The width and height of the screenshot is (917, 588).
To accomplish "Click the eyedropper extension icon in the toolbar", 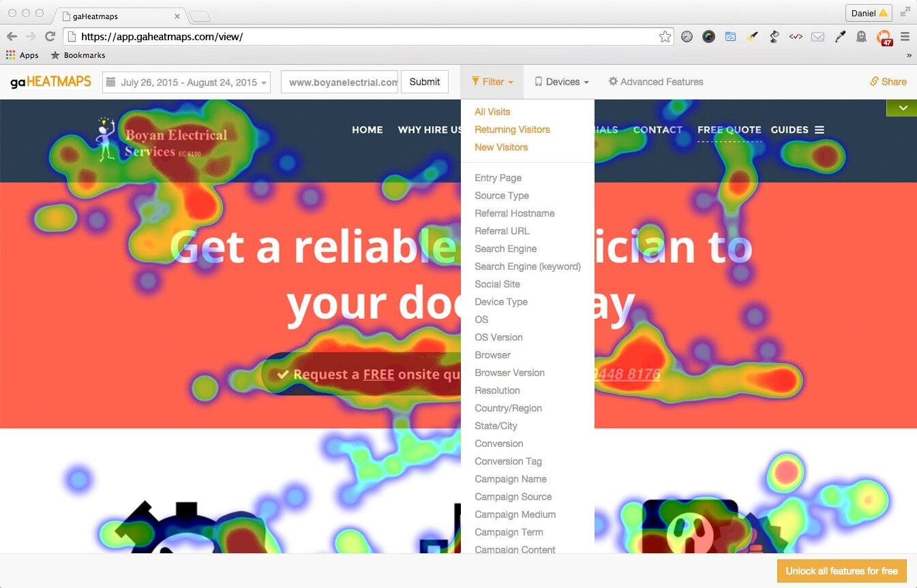I will pos(839,36).
